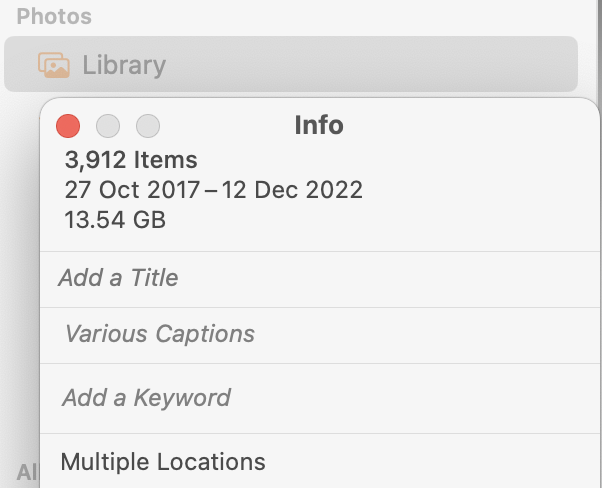
Task: Click the Photos section header
Action: (54, 16)
